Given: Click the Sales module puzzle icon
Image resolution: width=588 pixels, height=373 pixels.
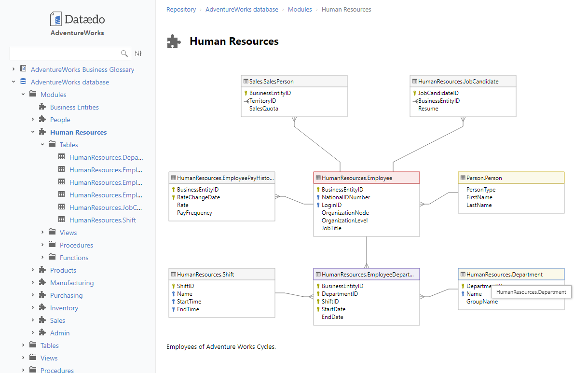Looking at the screenshot, I should coord(42,320).
